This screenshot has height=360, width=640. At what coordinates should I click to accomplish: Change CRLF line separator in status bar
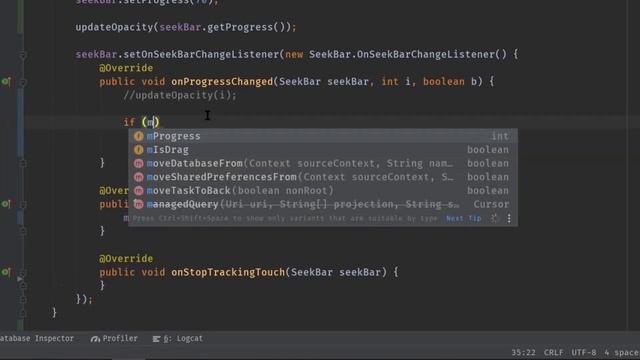click(x=553, y=352)
